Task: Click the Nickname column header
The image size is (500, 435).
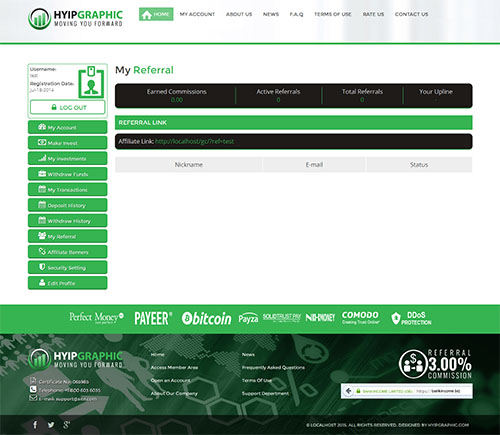Action: click(x=189, y=165)
